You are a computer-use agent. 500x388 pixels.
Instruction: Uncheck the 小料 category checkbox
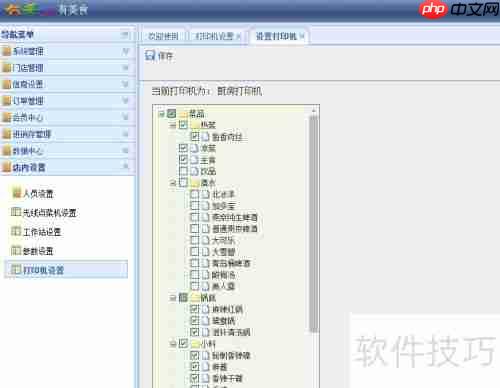click(x=183, y=344)
